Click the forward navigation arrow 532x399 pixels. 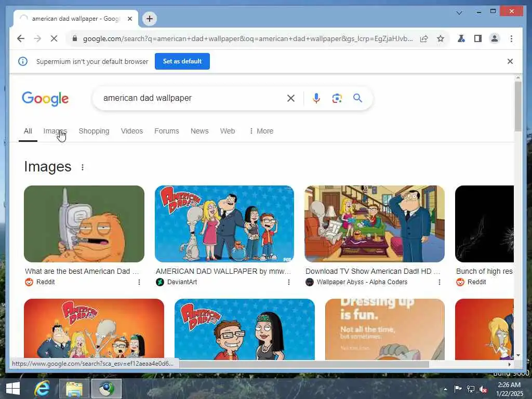[37, 38]
